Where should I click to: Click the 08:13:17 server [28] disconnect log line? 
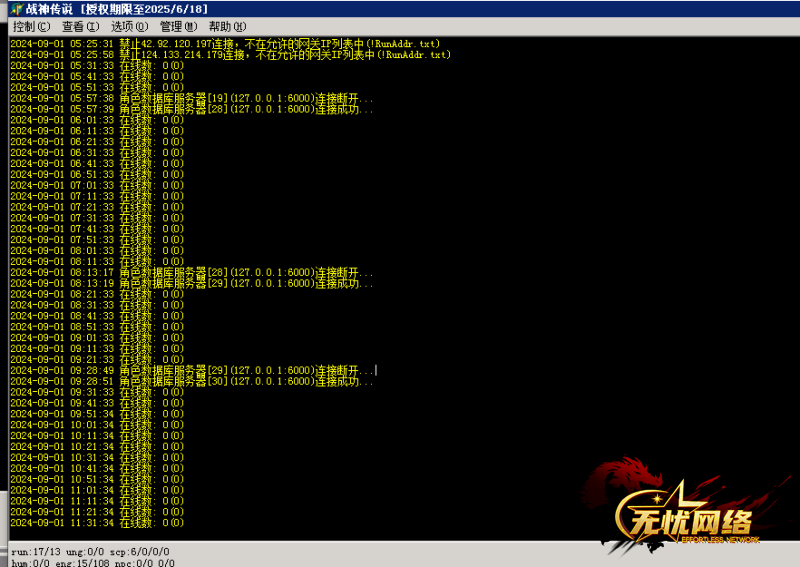[x=192, y=272]
